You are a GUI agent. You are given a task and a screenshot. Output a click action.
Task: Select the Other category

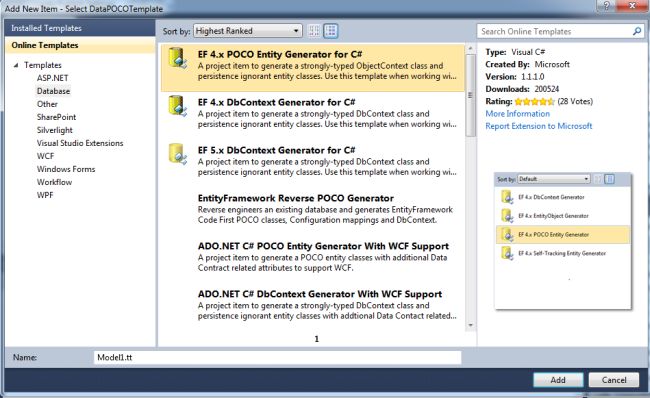pos(47,104)
